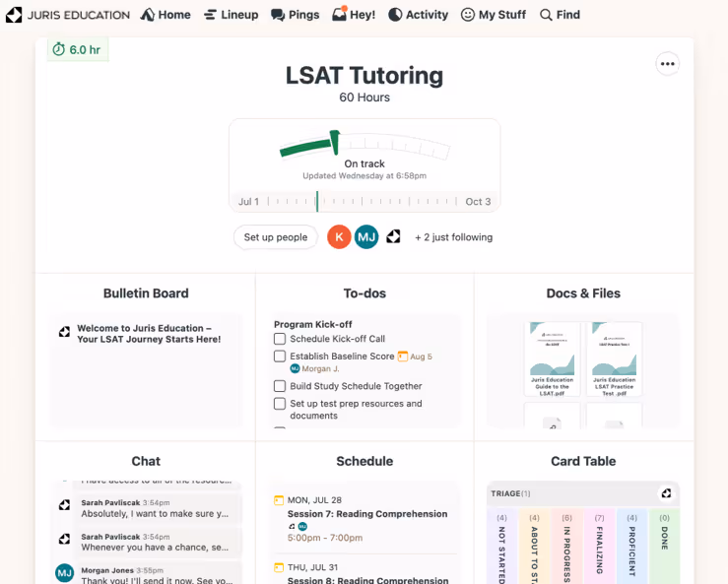
Task: Click the green marker on project timeline
Action: coord(317,202)
